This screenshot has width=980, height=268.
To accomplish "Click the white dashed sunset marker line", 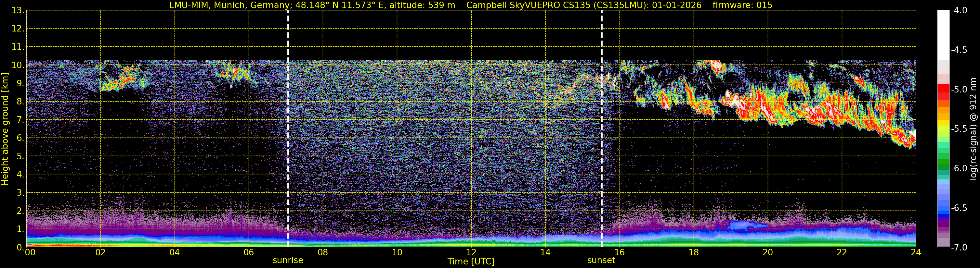I will 601,129.
